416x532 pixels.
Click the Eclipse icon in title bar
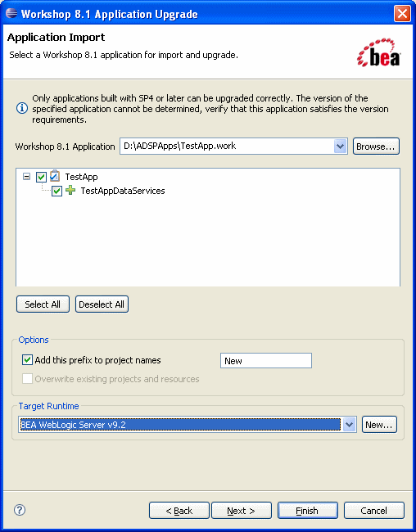(11, 13)
